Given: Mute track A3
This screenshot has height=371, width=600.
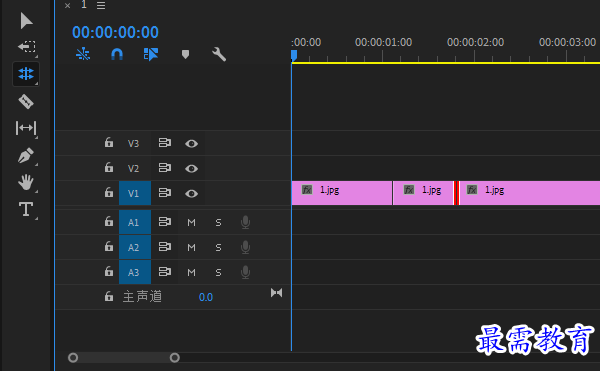Looking at the screenshot, I should [x=191, y=272].
